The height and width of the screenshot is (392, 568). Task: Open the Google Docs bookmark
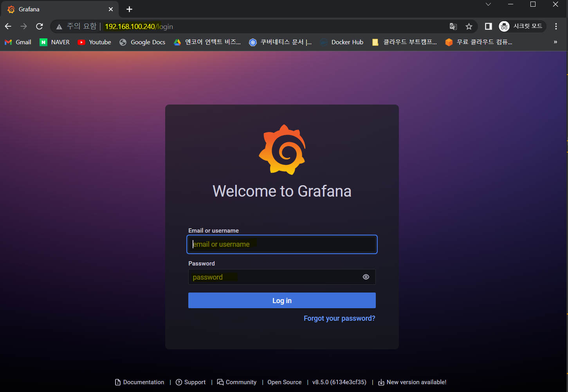[142, 42]
